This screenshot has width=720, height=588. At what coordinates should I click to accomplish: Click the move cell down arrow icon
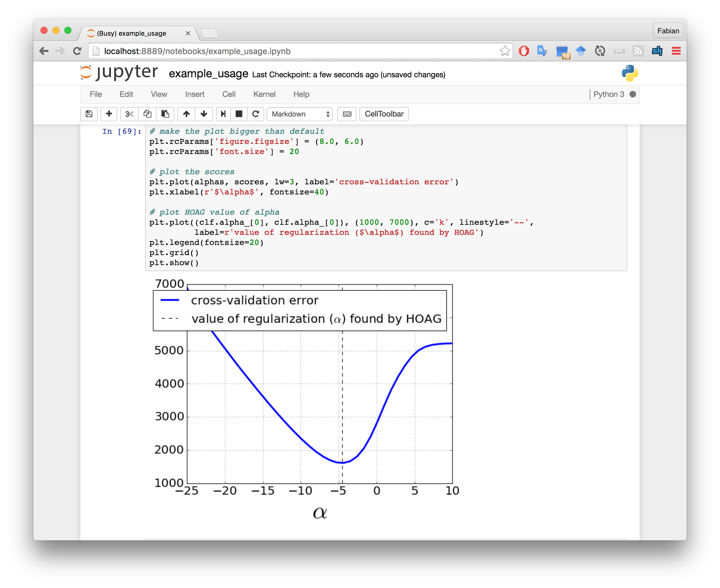(204, 114)
